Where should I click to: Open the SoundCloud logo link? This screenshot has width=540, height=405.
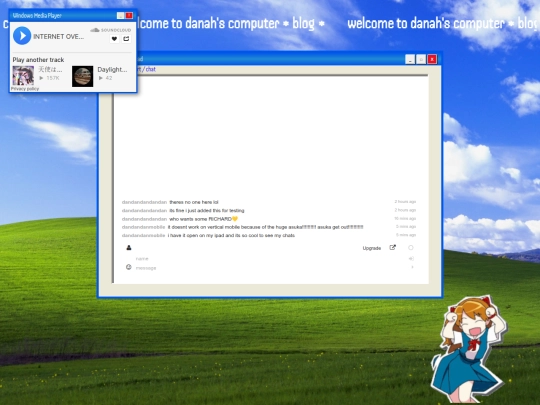click(x=111, y=30)
